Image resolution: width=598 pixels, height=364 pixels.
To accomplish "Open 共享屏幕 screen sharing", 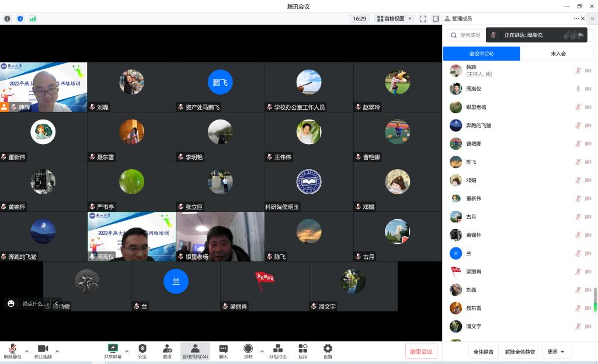I will (113, 350).
